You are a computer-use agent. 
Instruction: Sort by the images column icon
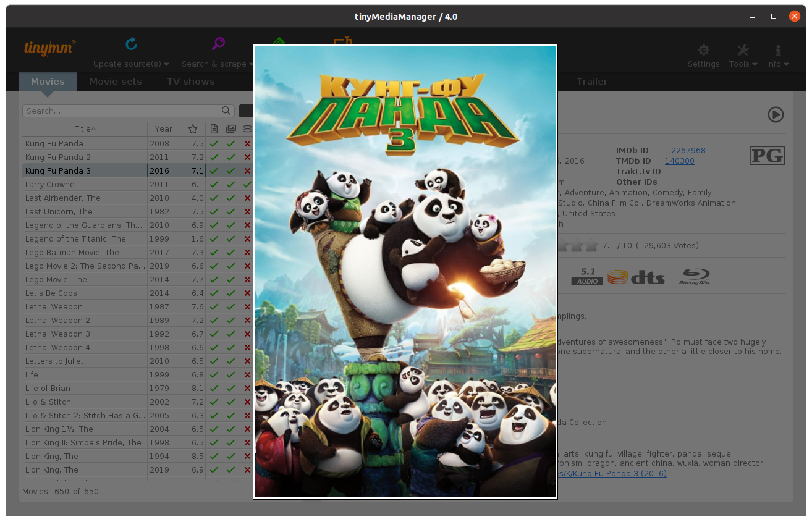point(230,129)
